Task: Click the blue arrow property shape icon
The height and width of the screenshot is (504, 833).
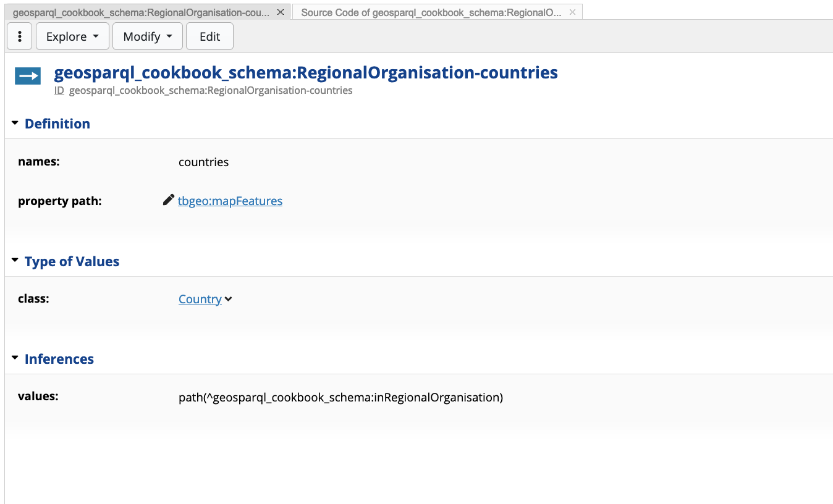Action: (28, 76)
